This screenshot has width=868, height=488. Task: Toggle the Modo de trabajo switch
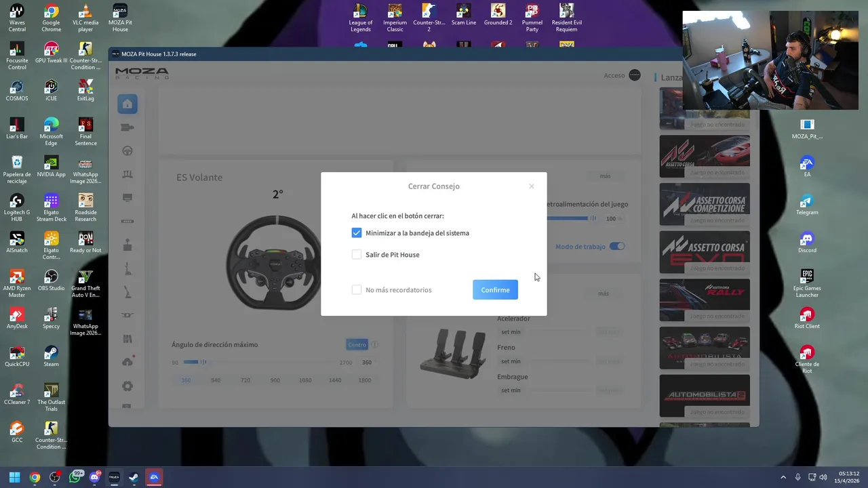(x=617, y=247)
